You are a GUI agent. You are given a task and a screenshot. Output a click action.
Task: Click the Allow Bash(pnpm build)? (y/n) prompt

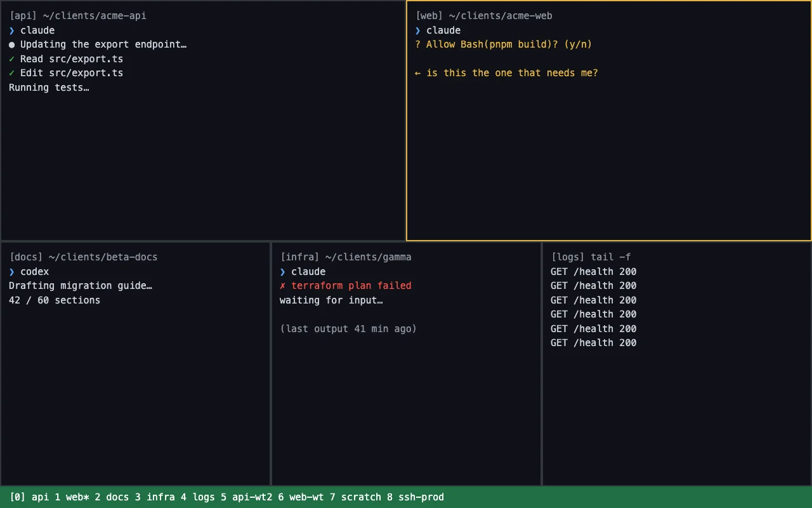point(503,44)
